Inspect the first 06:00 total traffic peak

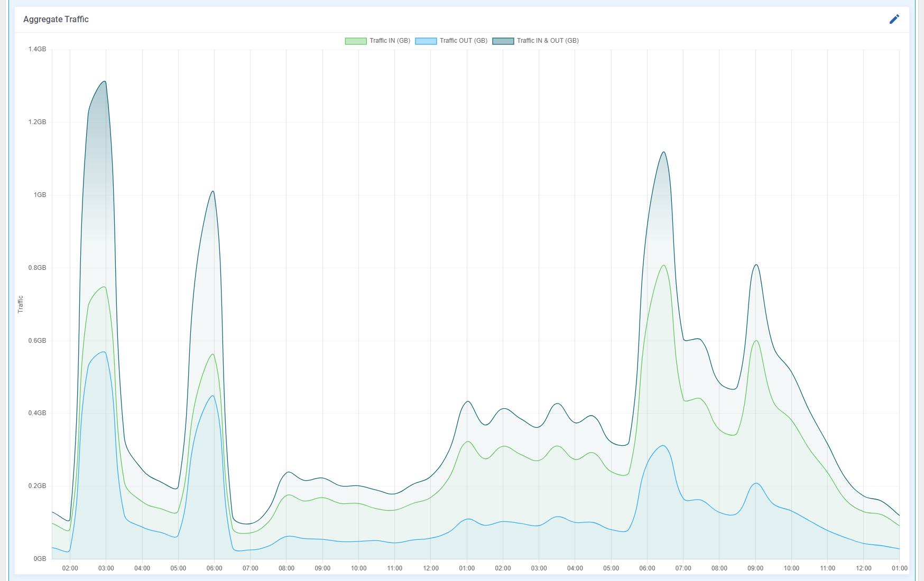click(213, 192)
